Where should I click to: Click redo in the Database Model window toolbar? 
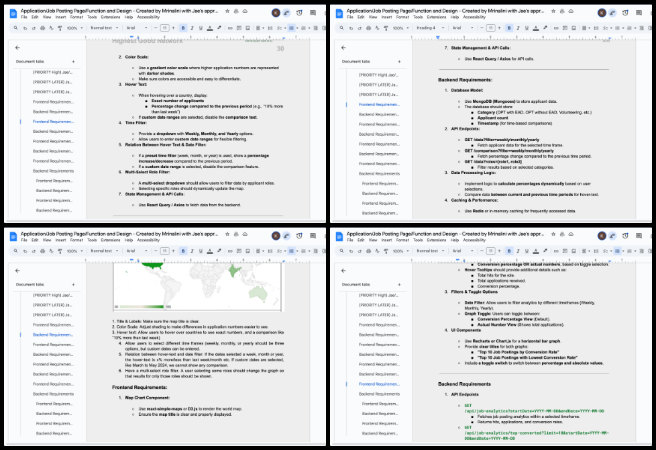coord(360,28)
